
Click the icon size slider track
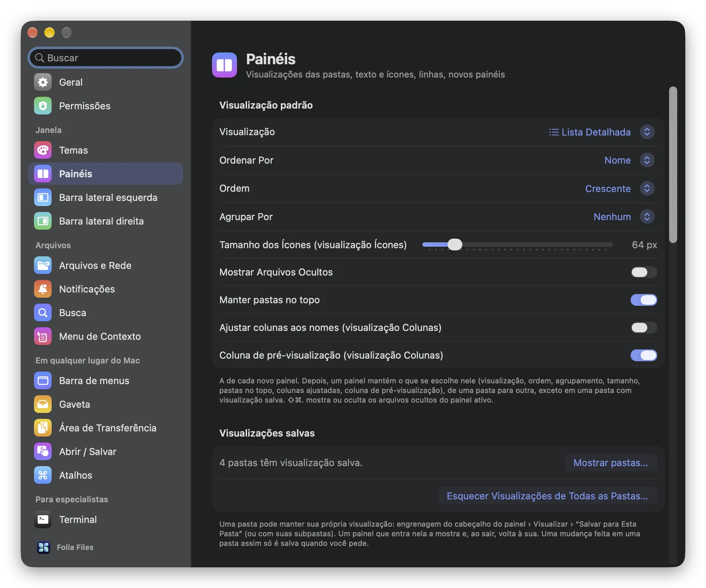(517, 245)
